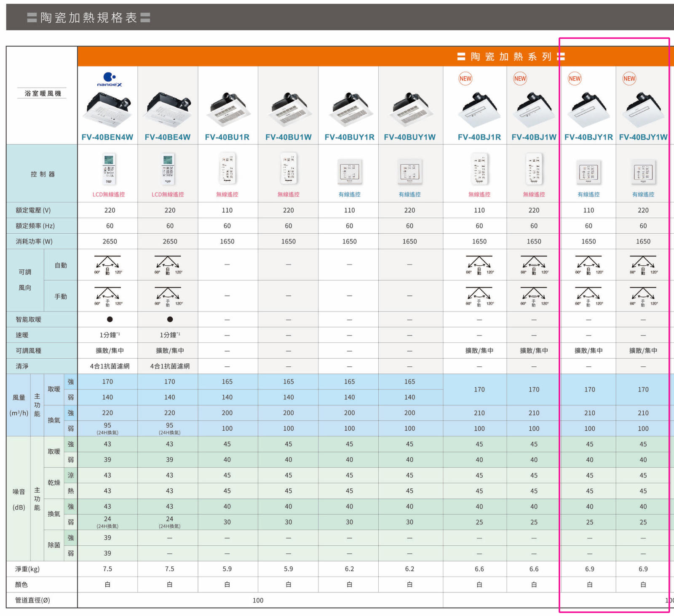Click the 智能取暖 dot for FV-40BEN4W
Viewport: 674px width, 616px height.
point(110,319)
